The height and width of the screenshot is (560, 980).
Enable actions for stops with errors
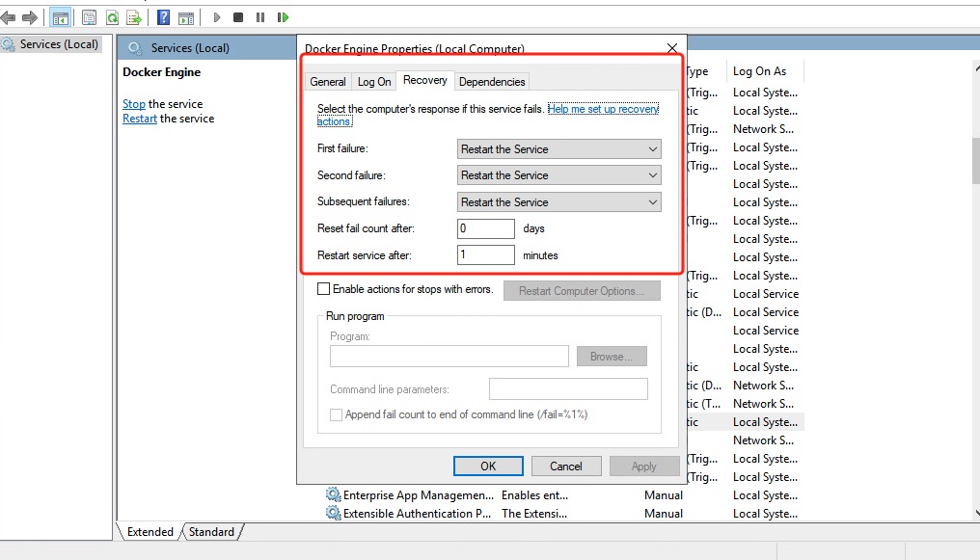324,289
